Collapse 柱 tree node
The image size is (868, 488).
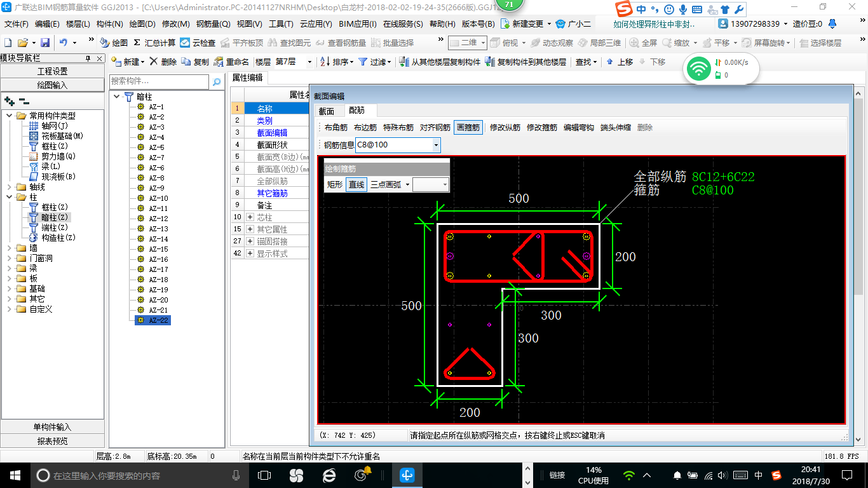pyautogui.click(x=10, y=197)
